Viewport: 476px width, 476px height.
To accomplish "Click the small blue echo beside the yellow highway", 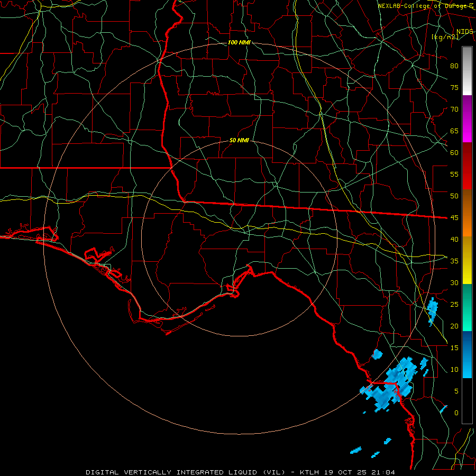I will pos(432,311).
